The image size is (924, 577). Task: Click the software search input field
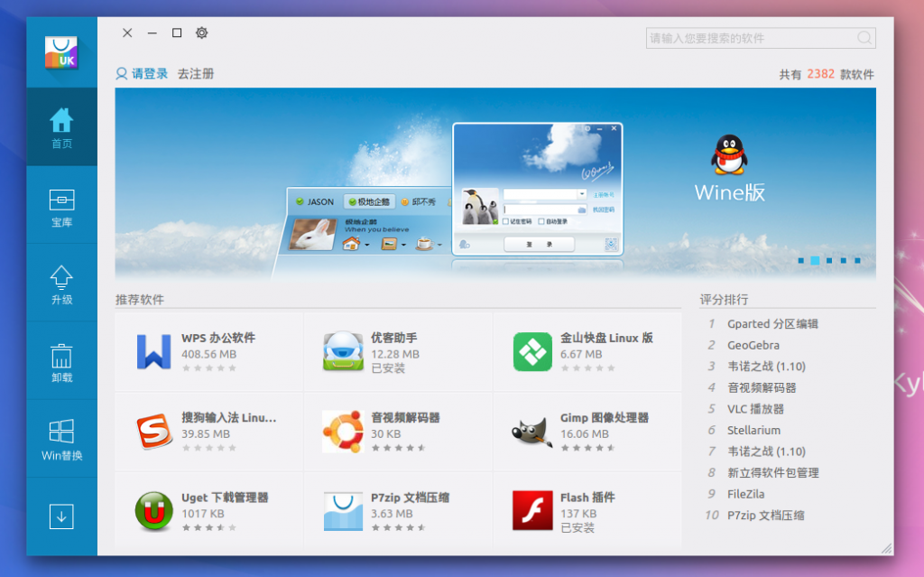coord(761,38)
